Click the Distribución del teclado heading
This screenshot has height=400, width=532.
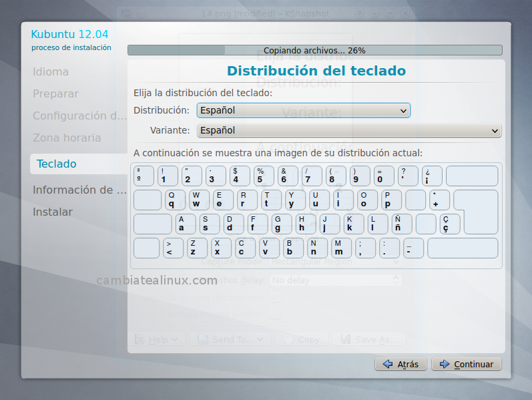(x=316, y=71)
